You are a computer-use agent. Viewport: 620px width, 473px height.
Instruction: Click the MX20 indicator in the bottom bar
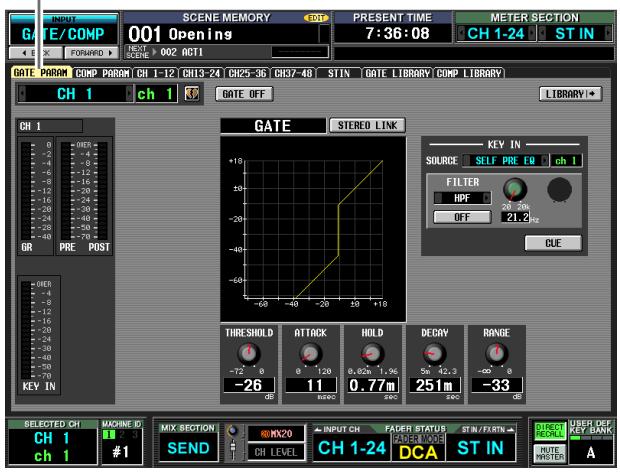point(276,433)
